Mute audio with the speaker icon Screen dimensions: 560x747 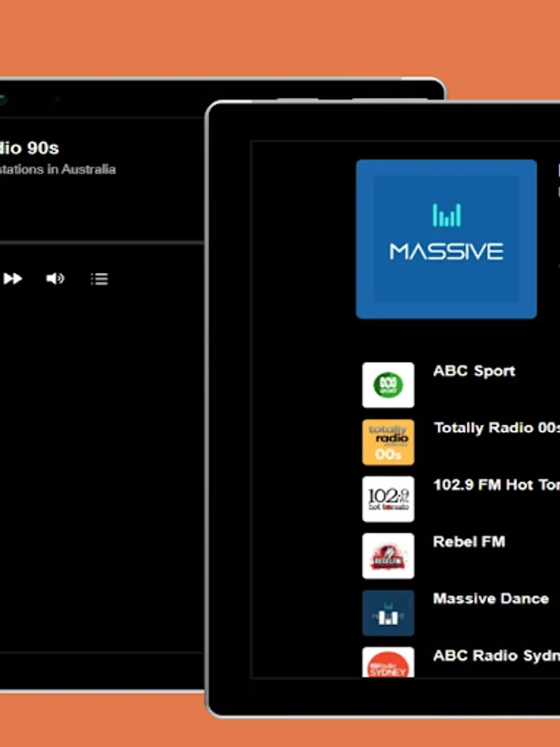(56, 278)
